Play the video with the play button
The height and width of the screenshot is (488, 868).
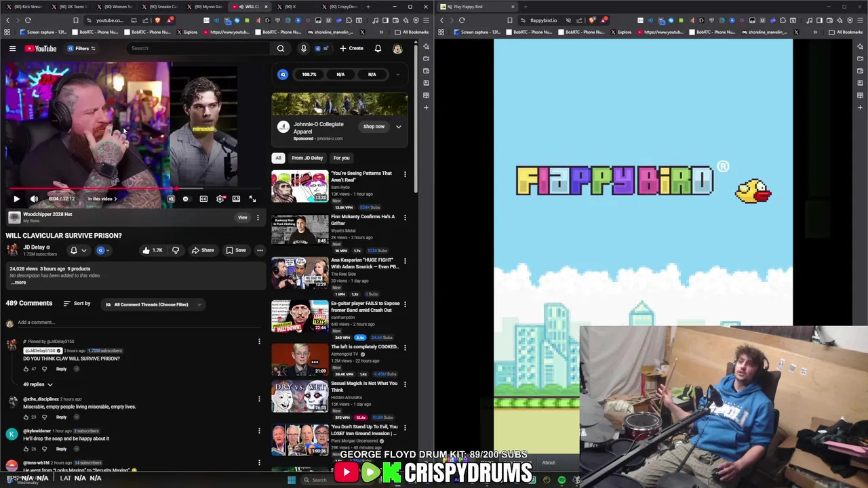pos(16,199)
